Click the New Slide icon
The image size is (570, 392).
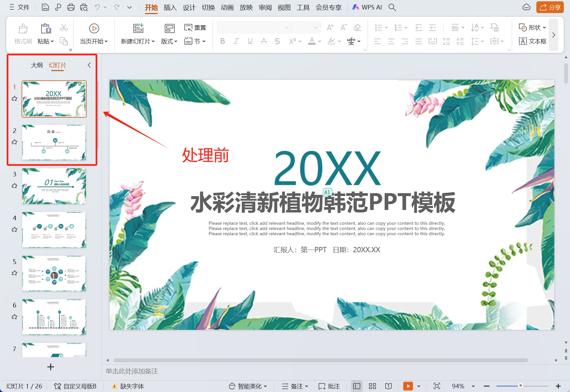(x=138, y=28)
